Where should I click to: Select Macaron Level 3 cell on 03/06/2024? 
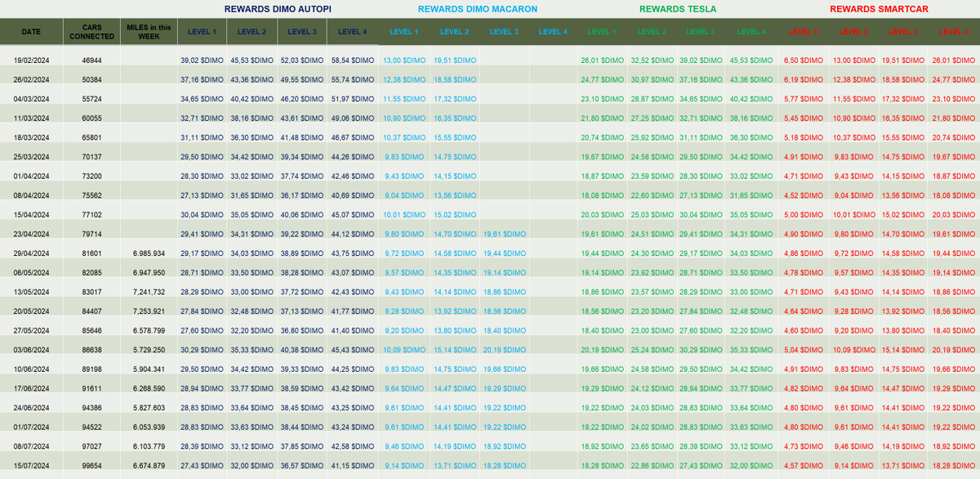tap(505, 350)
